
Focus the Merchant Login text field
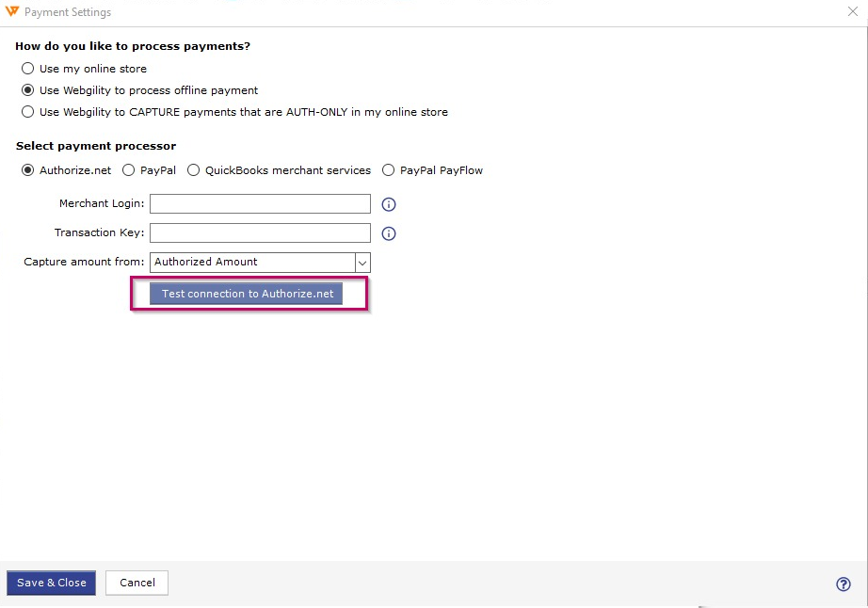coord(260,203)
